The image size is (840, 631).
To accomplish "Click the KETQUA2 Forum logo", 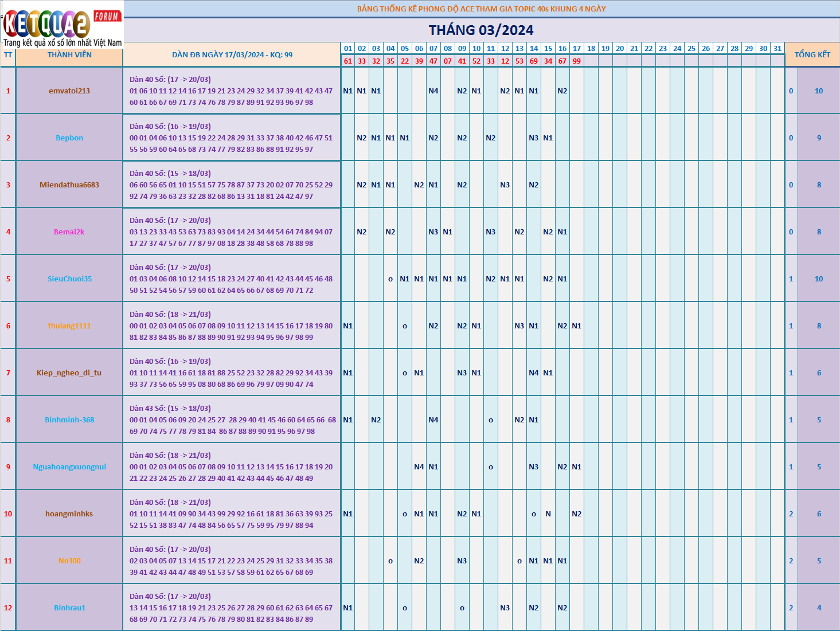I will pyautogui.click(x=62, y=24).
